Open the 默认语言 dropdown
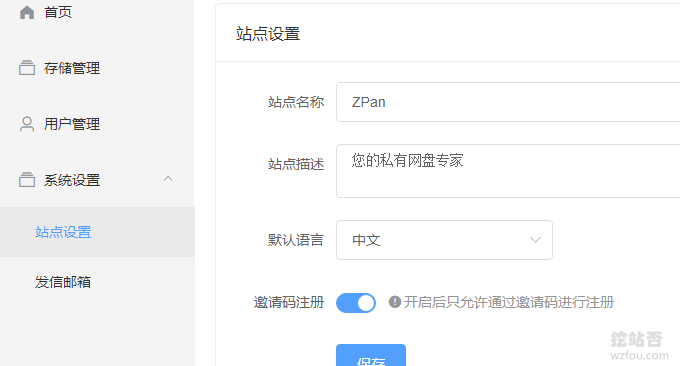Image resolution: width=680 pixels, height=366 pixels. pos(444,240)
